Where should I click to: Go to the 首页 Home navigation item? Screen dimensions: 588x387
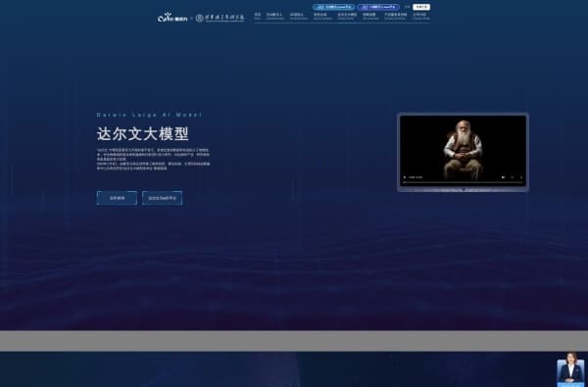coord(257,16)
